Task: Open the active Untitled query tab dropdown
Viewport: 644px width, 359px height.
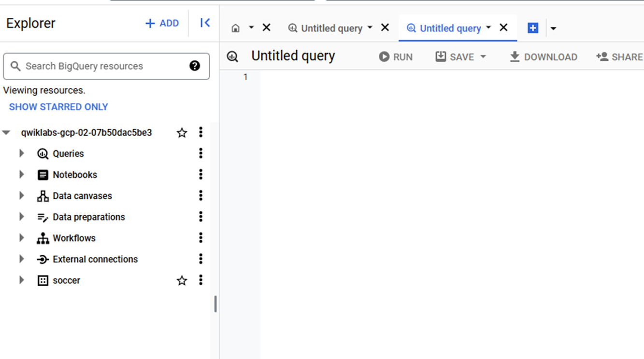Action: pyautogui.click(x=488, y=28)
